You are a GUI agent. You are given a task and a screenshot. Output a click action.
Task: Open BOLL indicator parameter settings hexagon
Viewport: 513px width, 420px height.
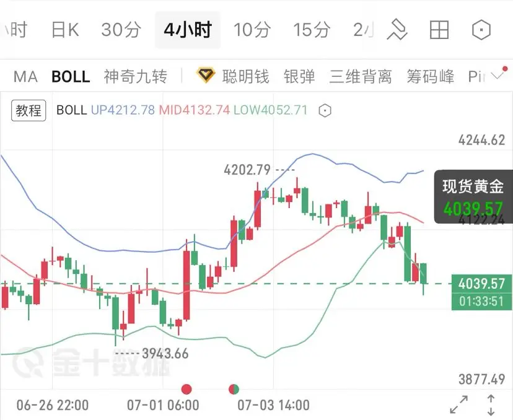coord(325,110)
